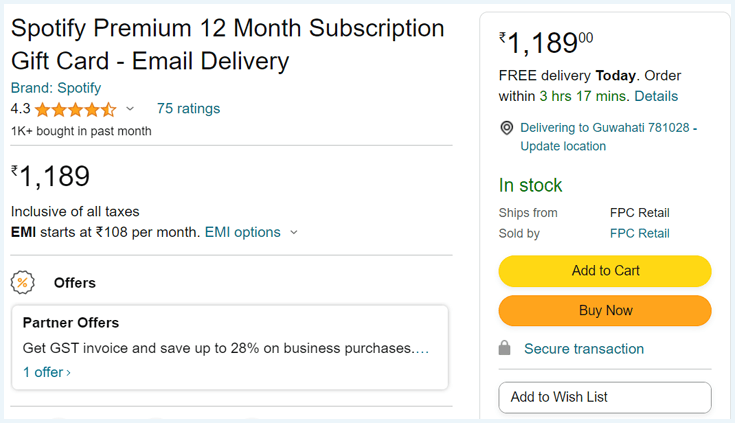Open the 75 ratings link
Screen dimensions: 735x423
coord(188,109)
